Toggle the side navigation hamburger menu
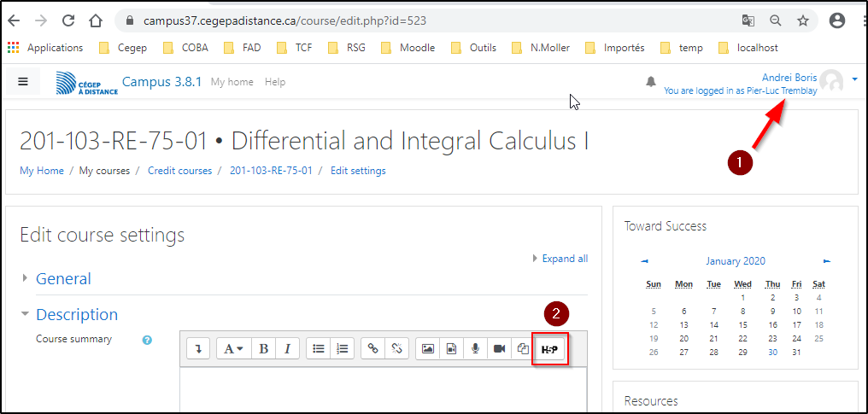 pos(23,82)
